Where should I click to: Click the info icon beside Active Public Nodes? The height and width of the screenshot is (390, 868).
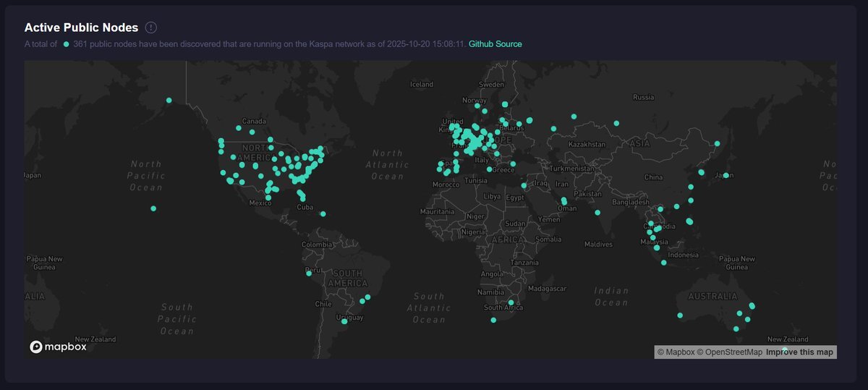[150, 27]
